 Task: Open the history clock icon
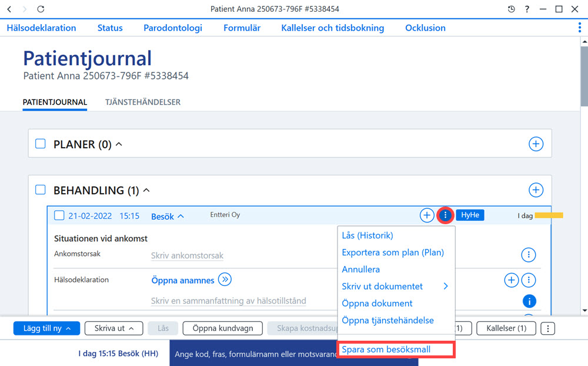511,9
